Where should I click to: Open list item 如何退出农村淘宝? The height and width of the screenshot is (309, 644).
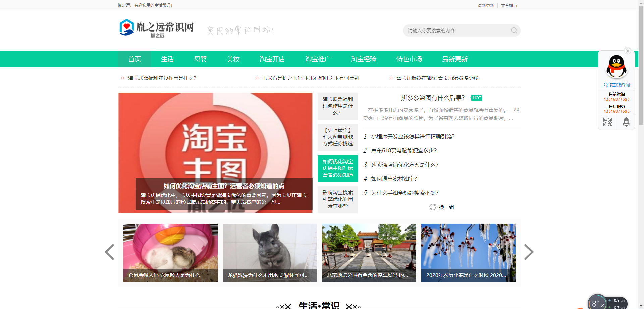pos(394,179)
